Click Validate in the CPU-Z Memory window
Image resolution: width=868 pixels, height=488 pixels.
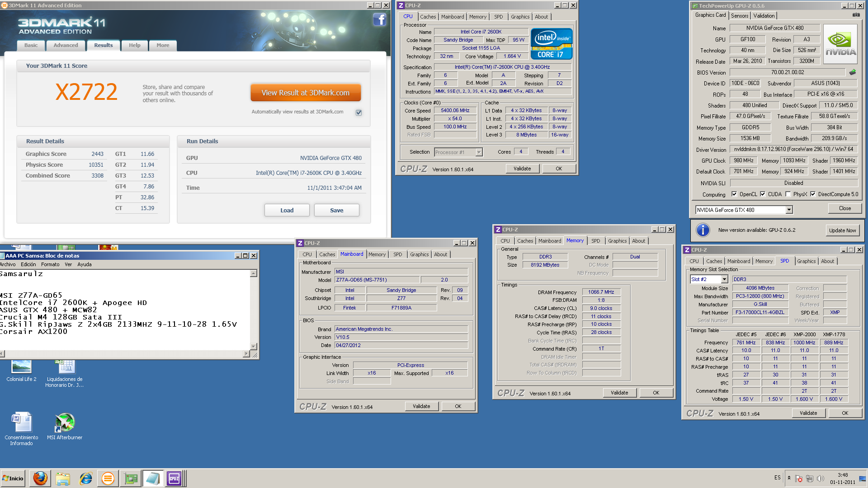pos(619,393)
